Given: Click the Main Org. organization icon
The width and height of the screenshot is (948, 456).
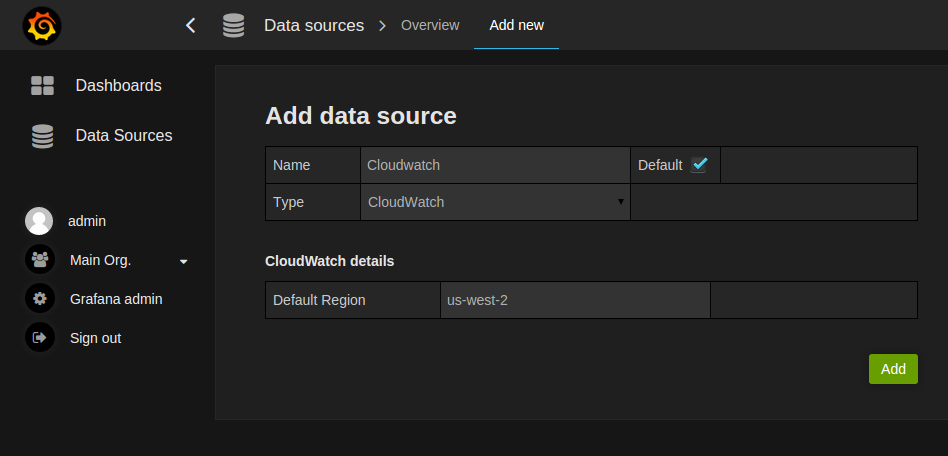Looking at the screenshot, I should (39, 260).
